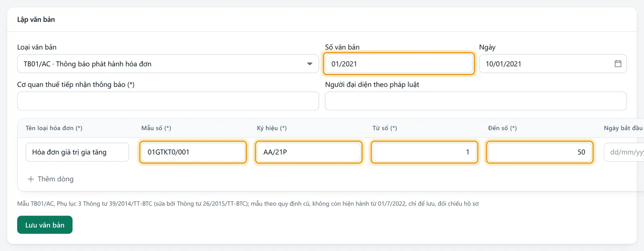Click the Từ số (*) column header
This screenshot has height=251, width=644.
[x=385, y=128]
